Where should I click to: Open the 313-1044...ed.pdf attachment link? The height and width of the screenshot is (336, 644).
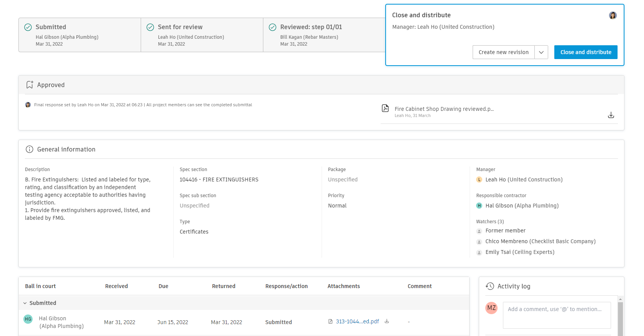[x=357, y=321]
